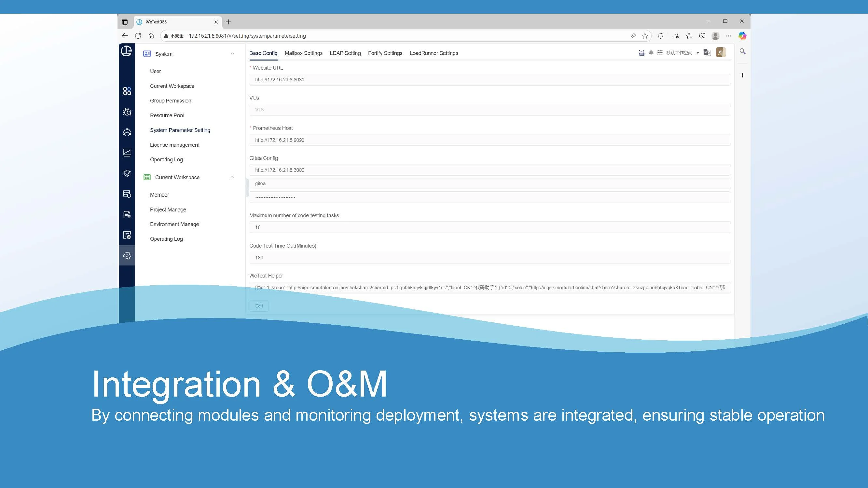
Task: Open the Edge favorites list icon
Action: click(x=689, y=36)
